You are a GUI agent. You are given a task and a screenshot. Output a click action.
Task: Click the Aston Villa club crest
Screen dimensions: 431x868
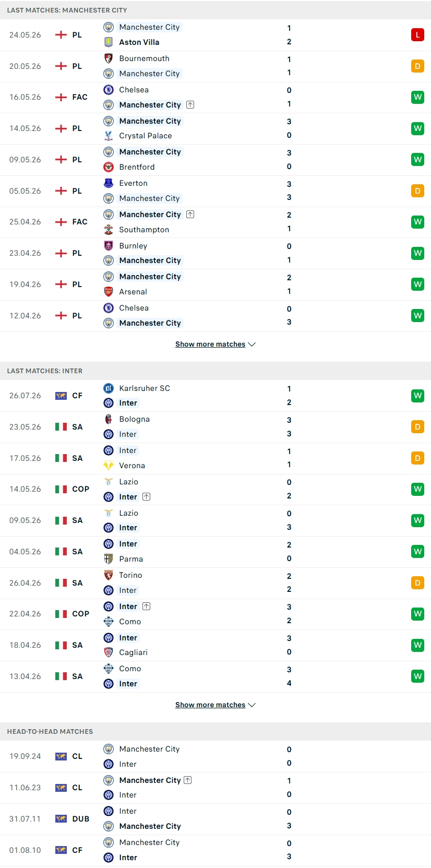(x=109, y=42)
